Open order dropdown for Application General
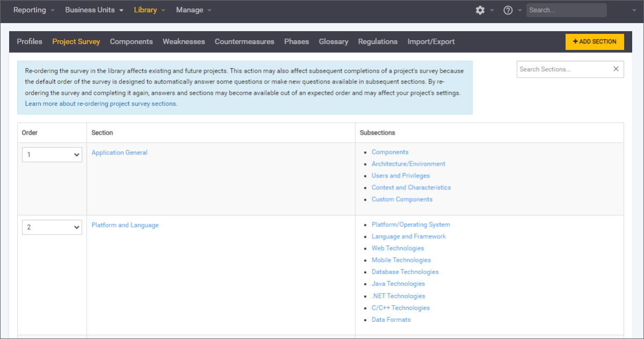 [52, 154]
